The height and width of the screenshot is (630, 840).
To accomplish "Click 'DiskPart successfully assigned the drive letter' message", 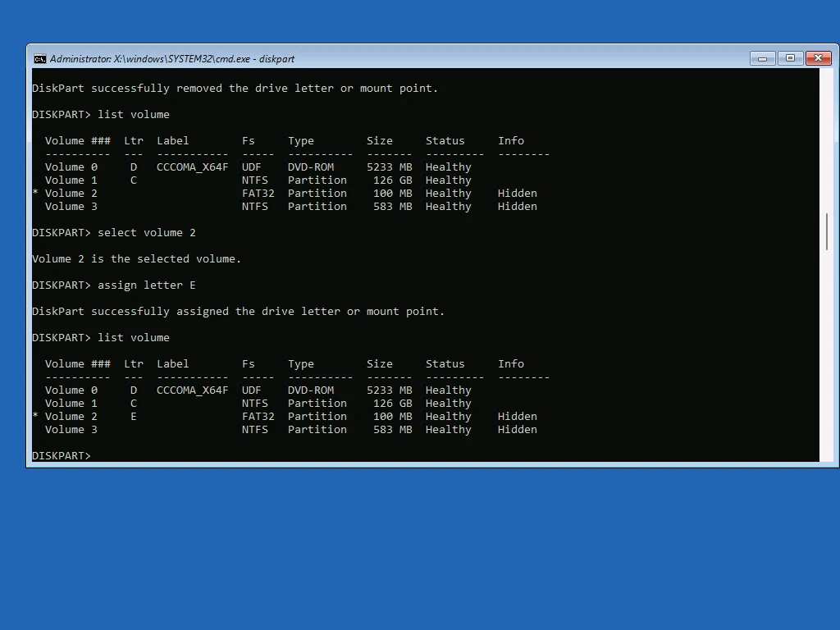I will (239, 311).
